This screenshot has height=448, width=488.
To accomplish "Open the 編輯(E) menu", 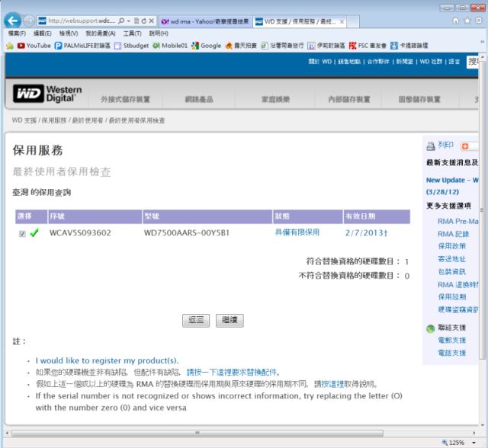I will (43, 34).
